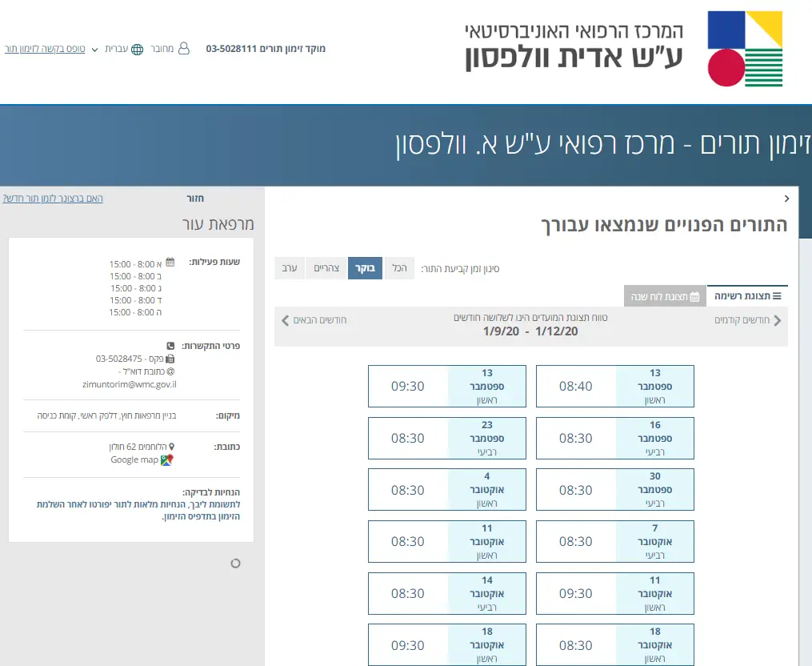Click the user account icon labeled מחובר
Viewport: 812px width, 666px height.
tap(184, 49)
